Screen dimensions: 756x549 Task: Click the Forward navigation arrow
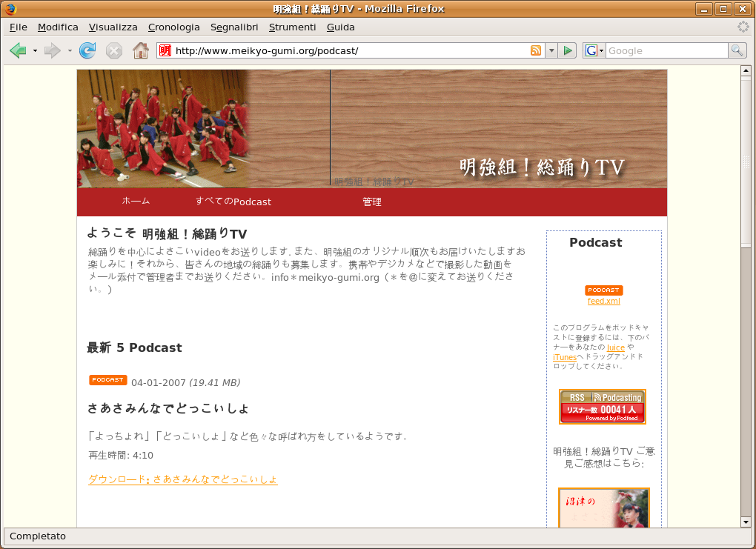click(x=50, y=50)
